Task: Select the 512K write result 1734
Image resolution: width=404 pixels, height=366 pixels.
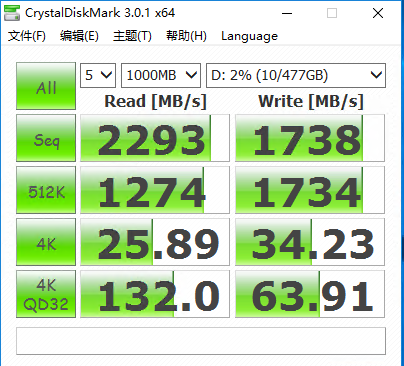Action: [x=310, y=190]
